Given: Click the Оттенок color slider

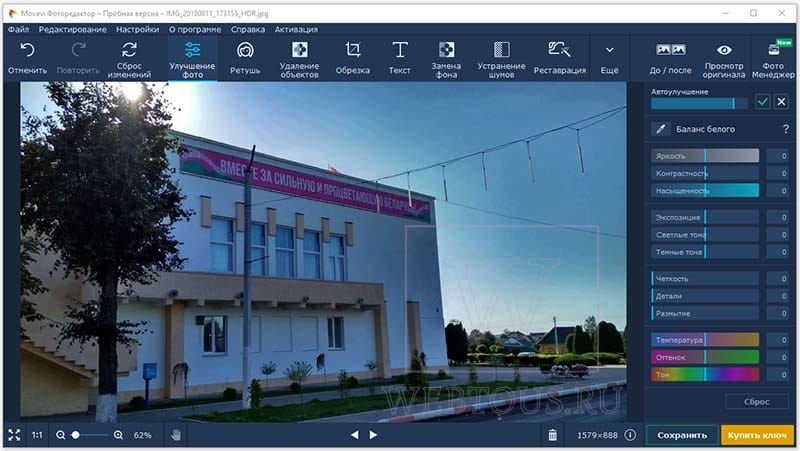Looking at the screenshot, I should pos(705,357).
